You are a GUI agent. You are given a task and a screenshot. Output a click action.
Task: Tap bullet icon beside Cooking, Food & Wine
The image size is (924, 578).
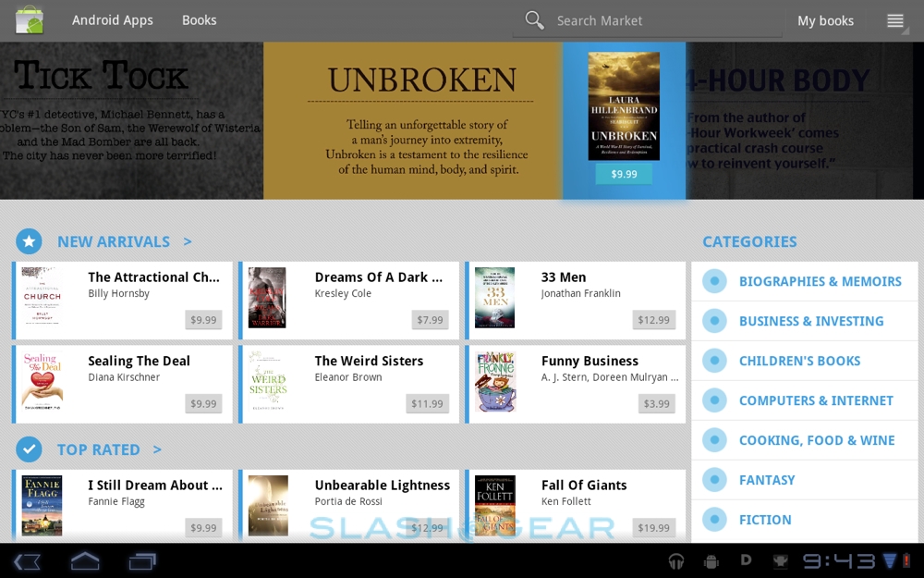coord(714,440)
